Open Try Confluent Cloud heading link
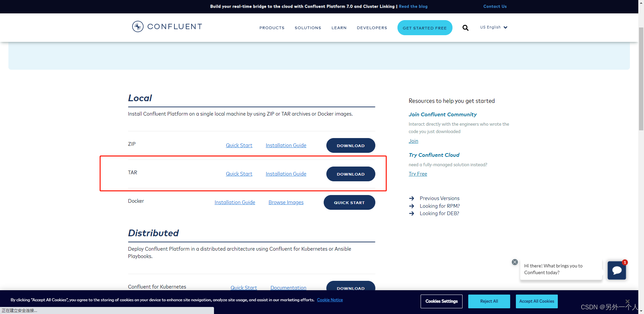This screenshot has width=644, height=314. click(x=434, y=155)
